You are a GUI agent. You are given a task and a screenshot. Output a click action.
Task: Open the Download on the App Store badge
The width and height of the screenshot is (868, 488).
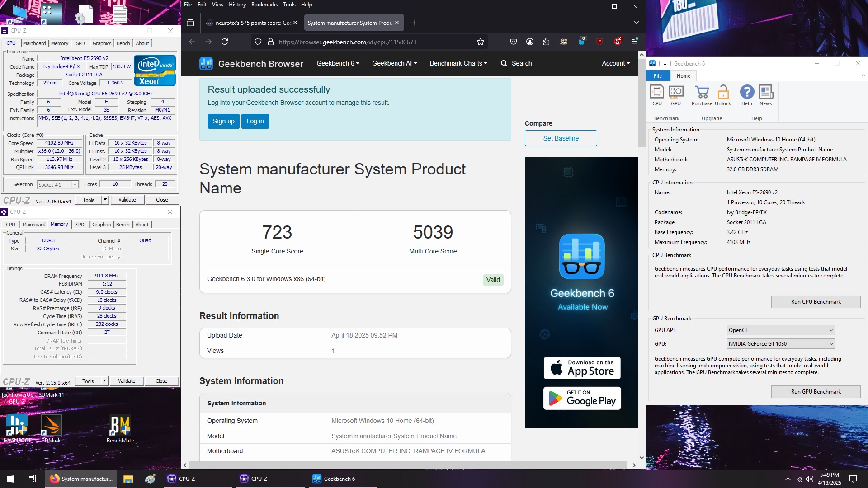coord(582,368)
